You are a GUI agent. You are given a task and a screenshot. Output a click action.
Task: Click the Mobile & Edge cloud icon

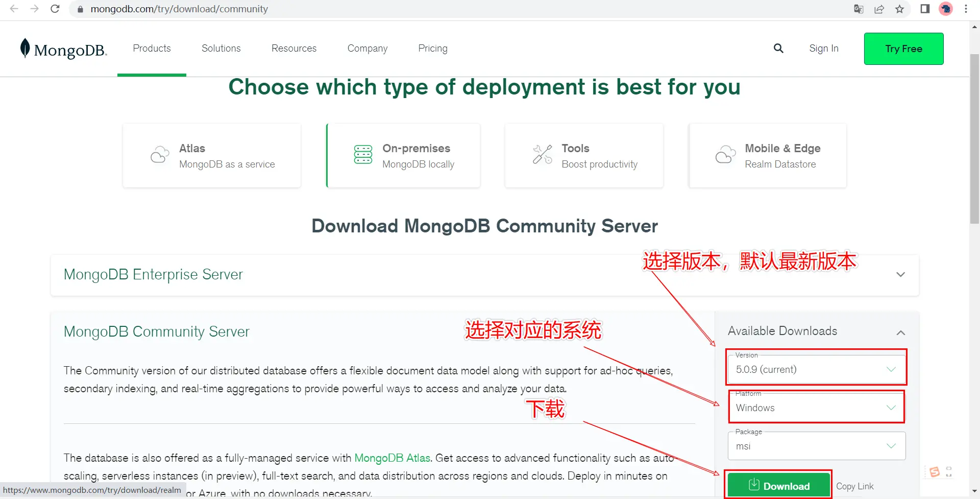[x=725, y=154]
